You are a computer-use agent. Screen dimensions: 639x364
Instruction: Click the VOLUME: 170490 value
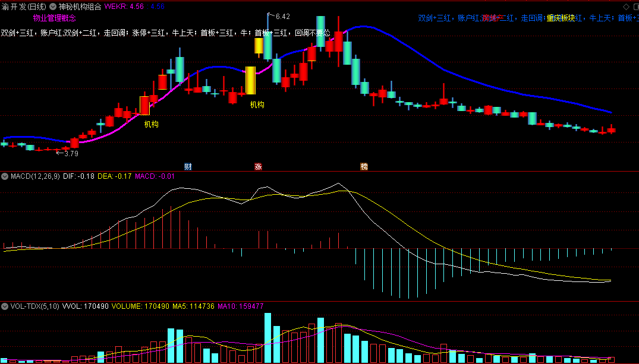coord(141,306)
